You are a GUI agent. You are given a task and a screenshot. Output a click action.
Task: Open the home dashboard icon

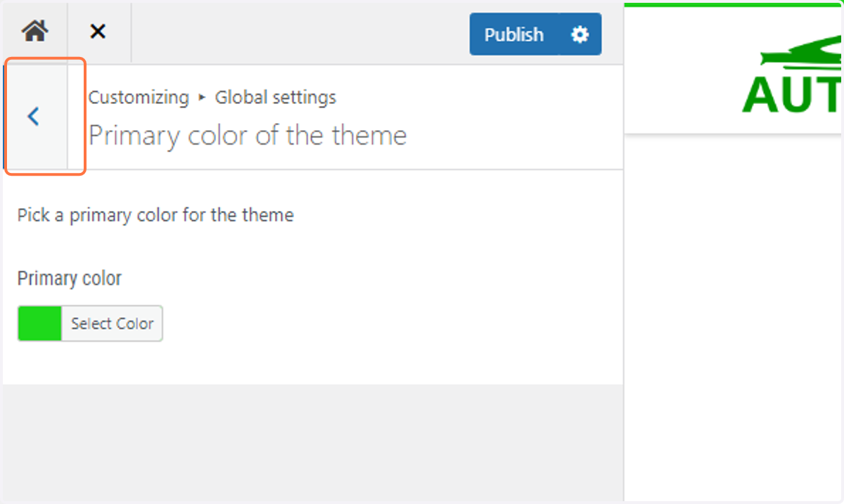(34, 31)
